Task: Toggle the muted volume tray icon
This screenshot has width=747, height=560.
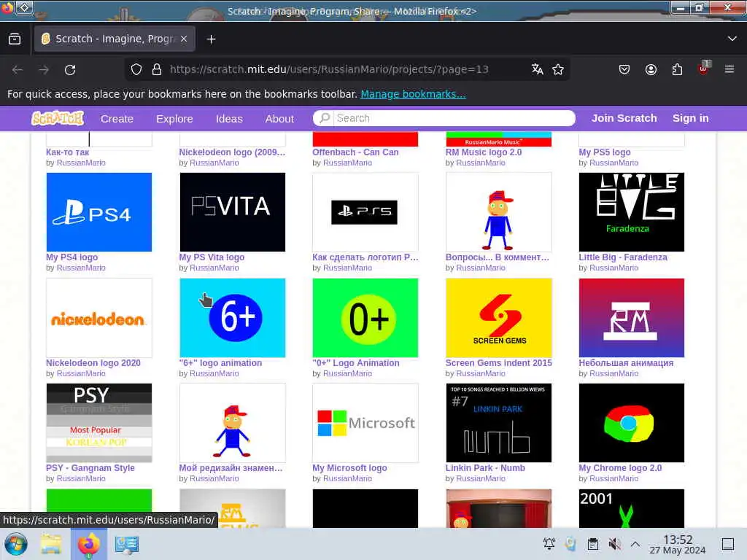Action: point(614,544)
